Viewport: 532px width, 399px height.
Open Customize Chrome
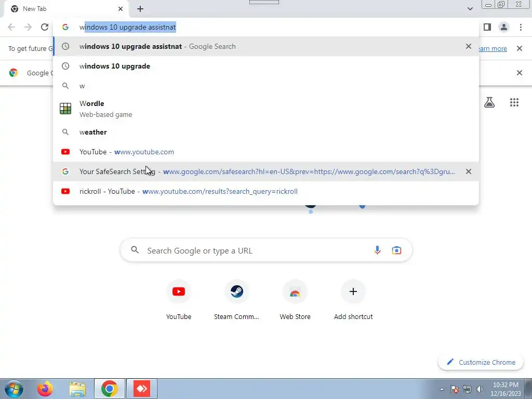tap(481, 362)
